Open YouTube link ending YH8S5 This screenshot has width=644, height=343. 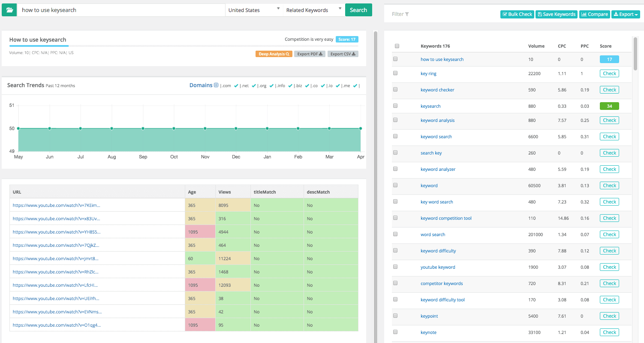pos(57,232)
